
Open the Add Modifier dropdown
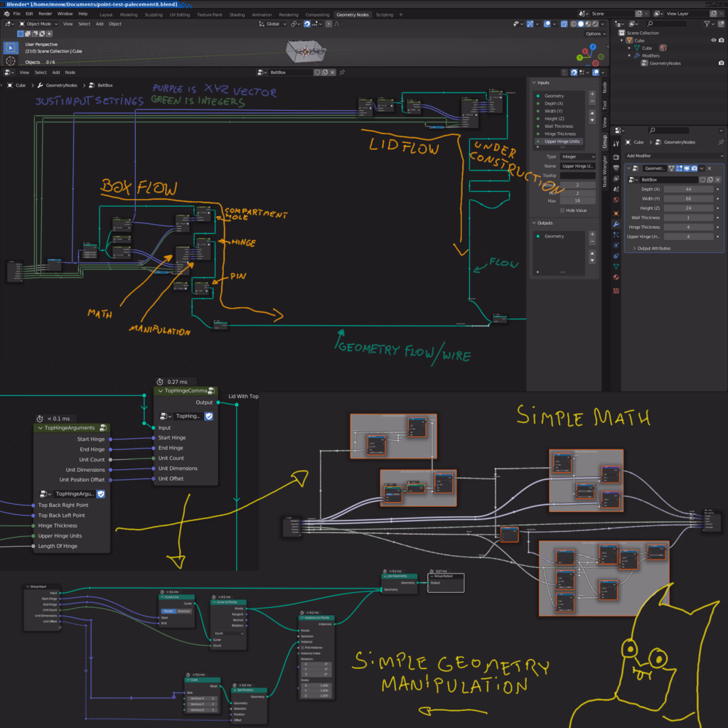coord(673,156)
